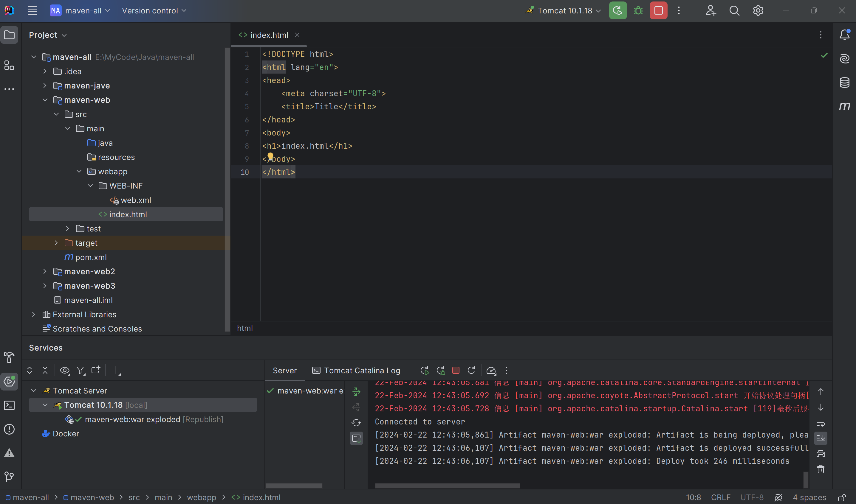Collapse Tomcat Server node in Services
The width and height of the screenshot is (856, 504).
coord(33,391)
